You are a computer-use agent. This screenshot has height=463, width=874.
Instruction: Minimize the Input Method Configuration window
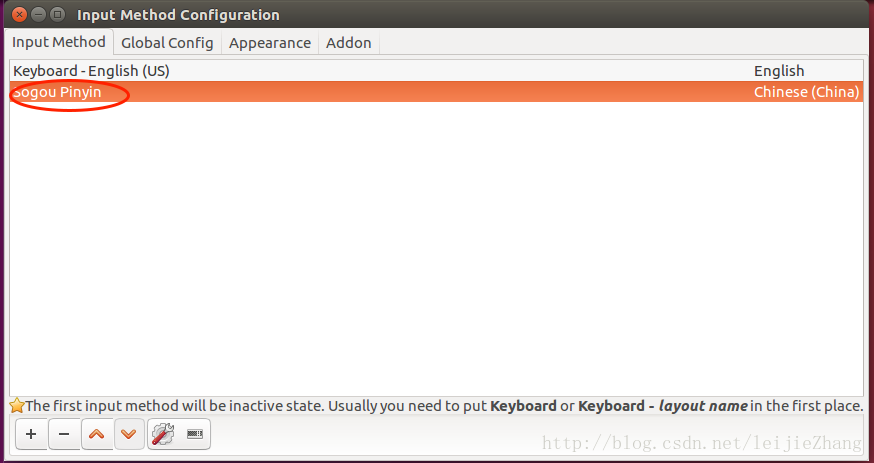[38, 15]
